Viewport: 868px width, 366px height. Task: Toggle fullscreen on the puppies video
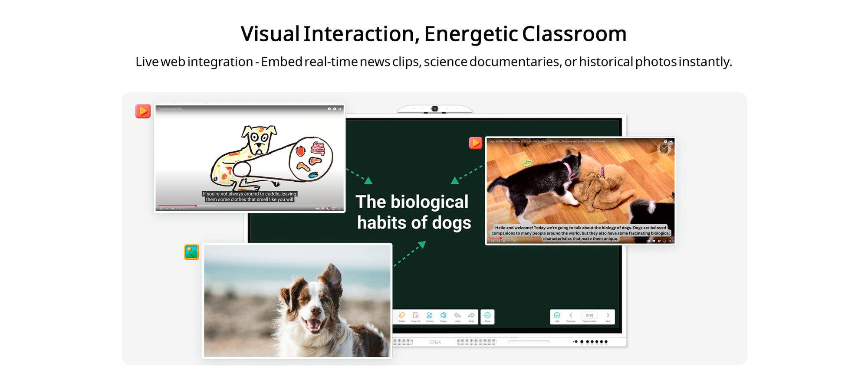click(670, 241)
